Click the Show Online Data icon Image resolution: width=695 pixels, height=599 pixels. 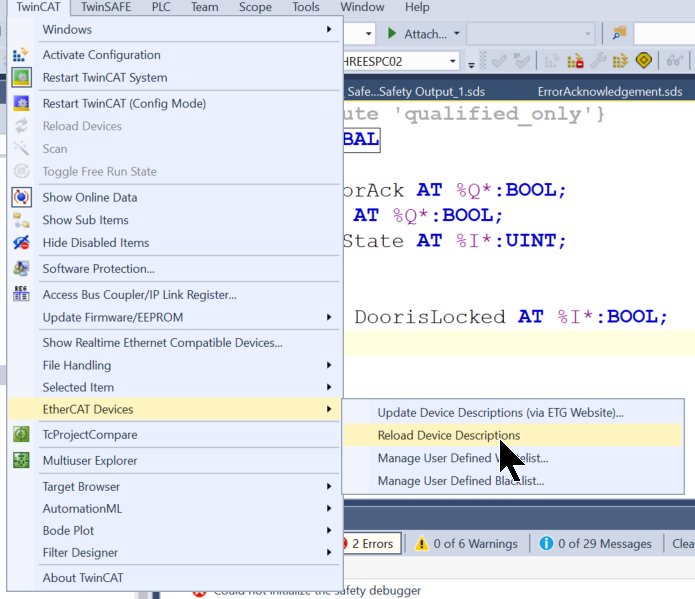pos(21,197)
